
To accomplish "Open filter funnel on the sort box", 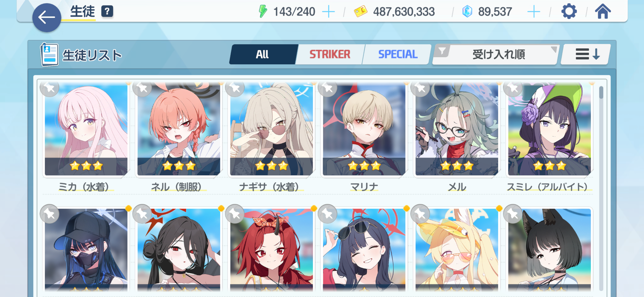I will (442, 51).
